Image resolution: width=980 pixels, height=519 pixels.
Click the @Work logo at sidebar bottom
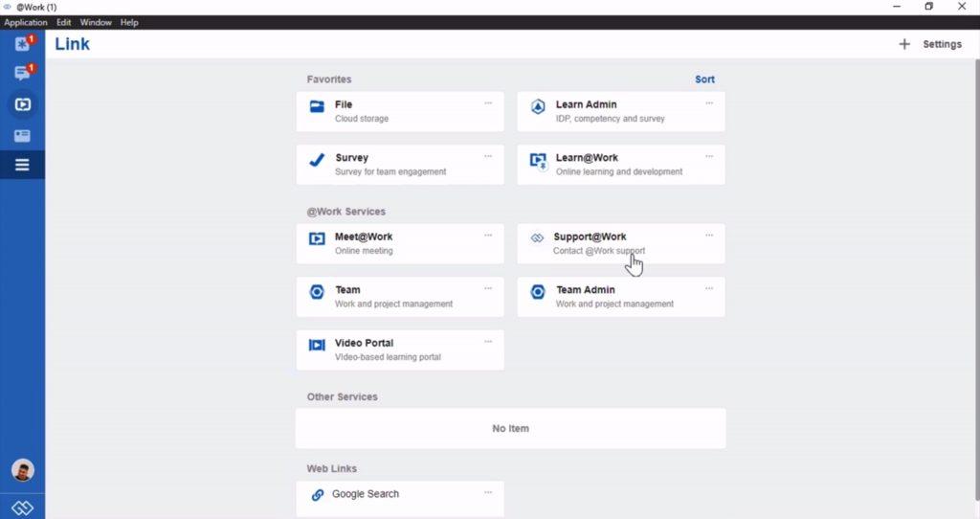click(22, 507)
